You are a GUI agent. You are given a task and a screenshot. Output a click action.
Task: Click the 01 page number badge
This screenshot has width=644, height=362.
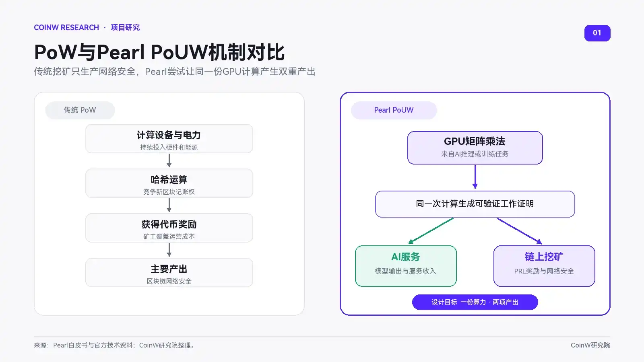pos(597,33)
